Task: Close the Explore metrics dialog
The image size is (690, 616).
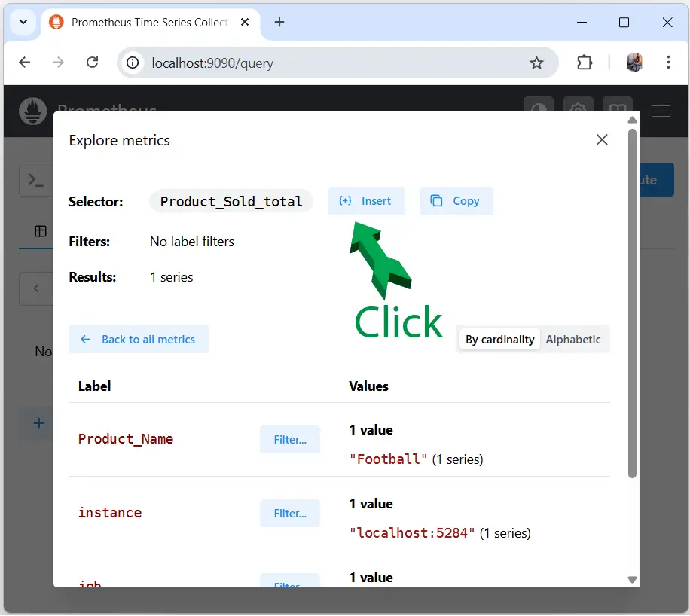Action: pyautogui.click(x=601, y=139)
